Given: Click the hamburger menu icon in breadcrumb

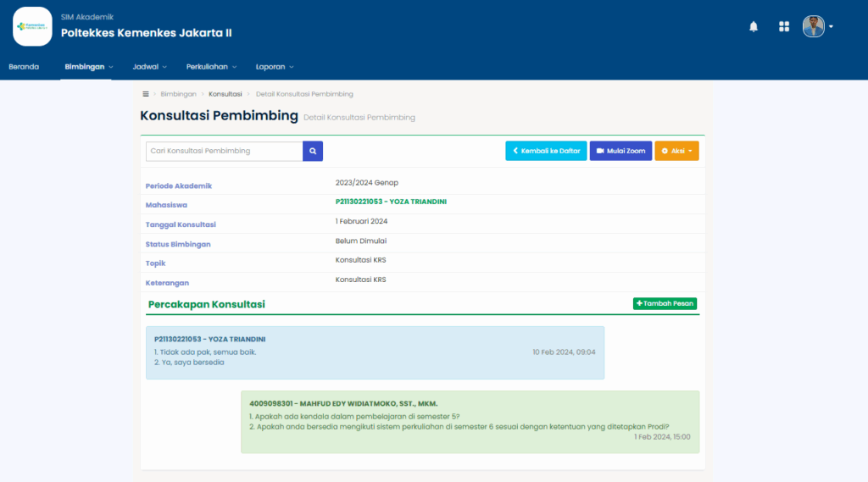Looking at the screenshot, I should tap(146, 94).
